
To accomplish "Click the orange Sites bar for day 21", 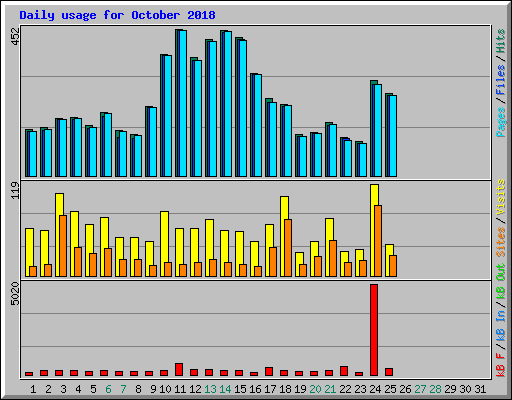I will pos(333,258).
